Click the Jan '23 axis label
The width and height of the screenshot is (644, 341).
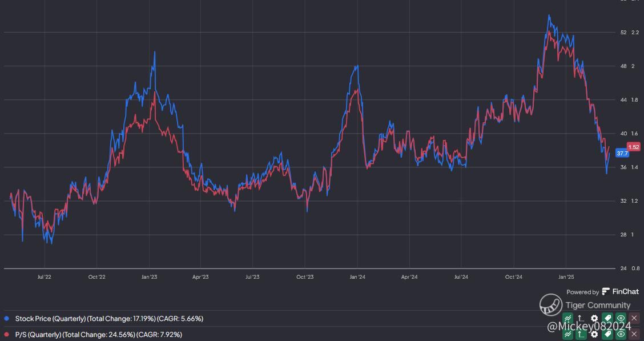click(149, 277)
